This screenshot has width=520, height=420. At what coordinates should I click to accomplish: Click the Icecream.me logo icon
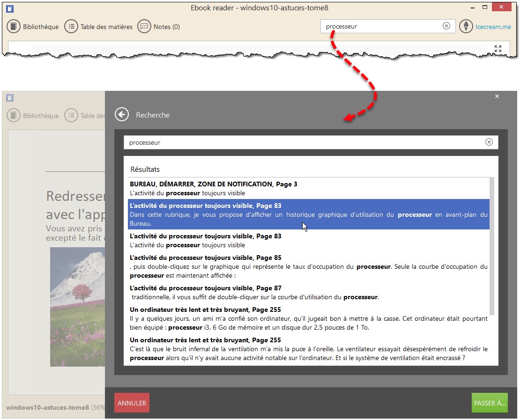[466, 27]
